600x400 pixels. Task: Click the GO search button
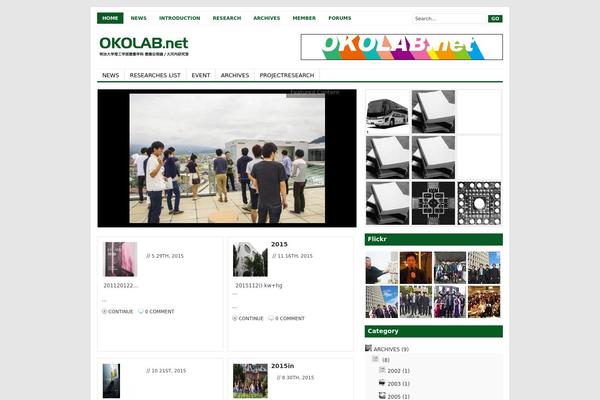495,18
